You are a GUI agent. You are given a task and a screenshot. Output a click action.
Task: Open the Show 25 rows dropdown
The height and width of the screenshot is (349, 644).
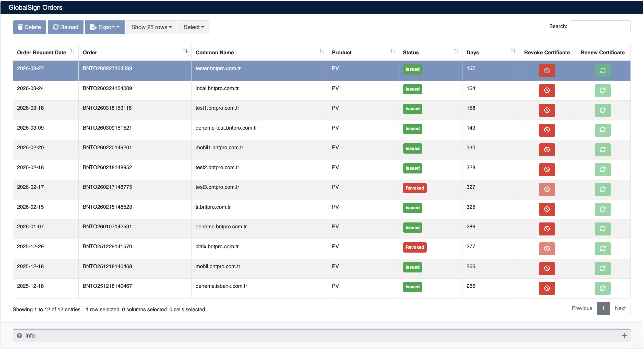[x=151, y=27]
